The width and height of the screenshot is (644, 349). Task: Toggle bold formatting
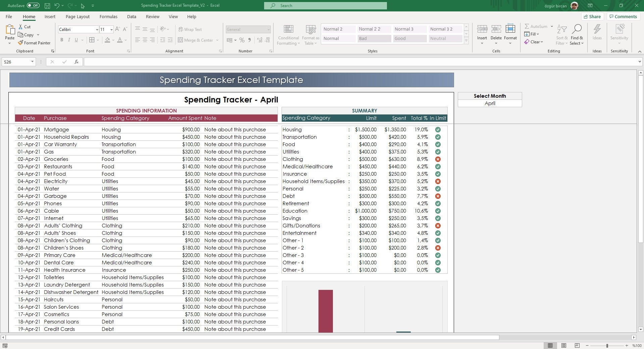(62, 40)
